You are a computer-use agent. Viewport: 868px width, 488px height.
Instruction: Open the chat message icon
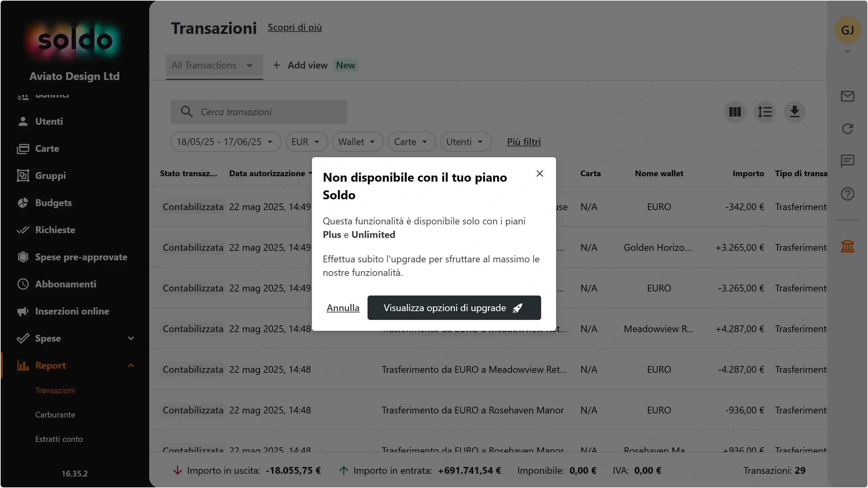tap(847, 161)
